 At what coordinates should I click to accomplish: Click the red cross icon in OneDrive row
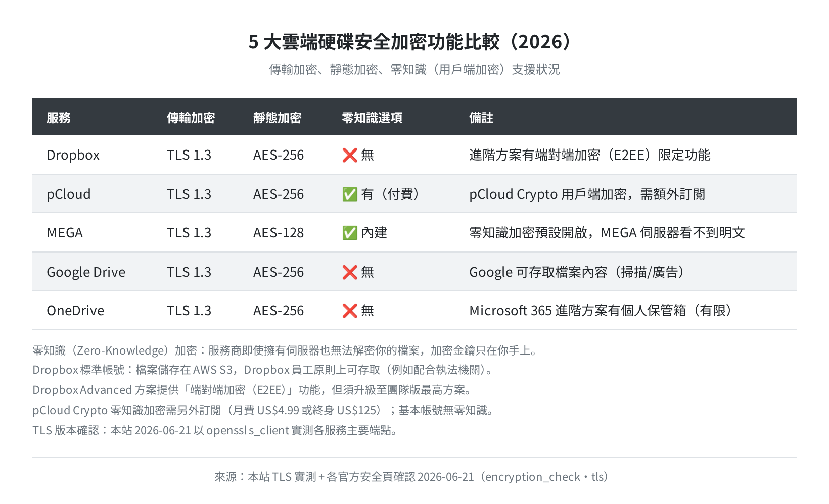[x=350, y=311]
